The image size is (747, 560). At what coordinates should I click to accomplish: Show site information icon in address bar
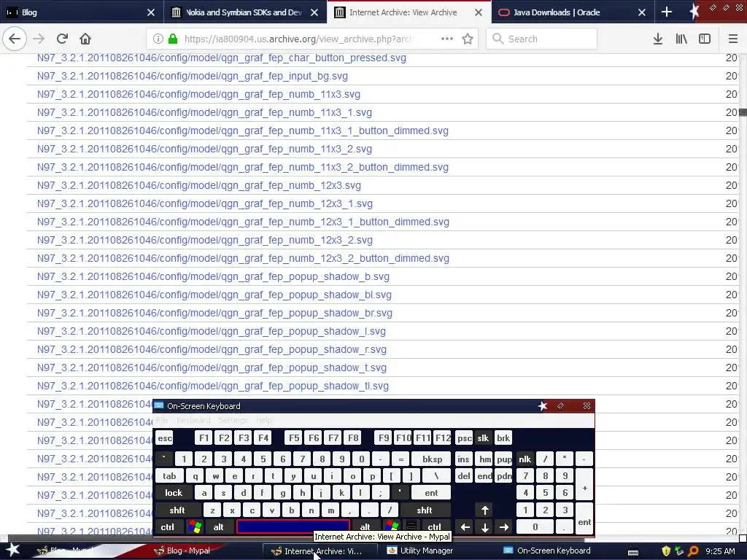158,39
